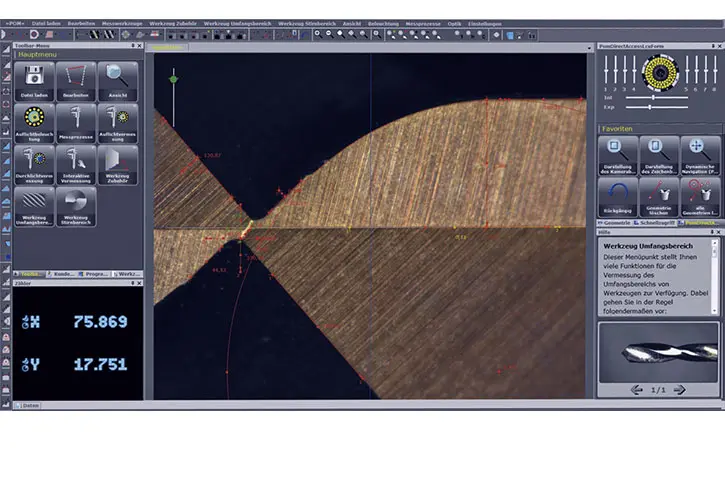Click Geometrie löschen in Favoriten
Screen dimensions: 725x480
[657, 194]
